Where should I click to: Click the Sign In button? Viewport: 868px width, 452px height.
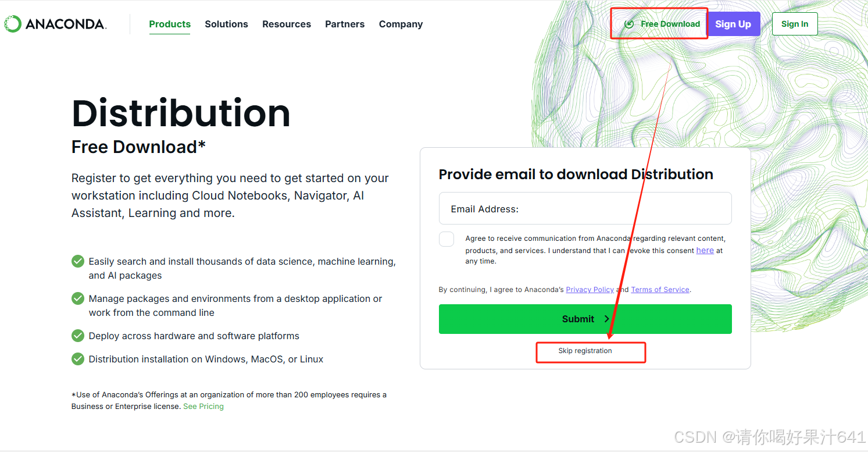pos(795,24)
